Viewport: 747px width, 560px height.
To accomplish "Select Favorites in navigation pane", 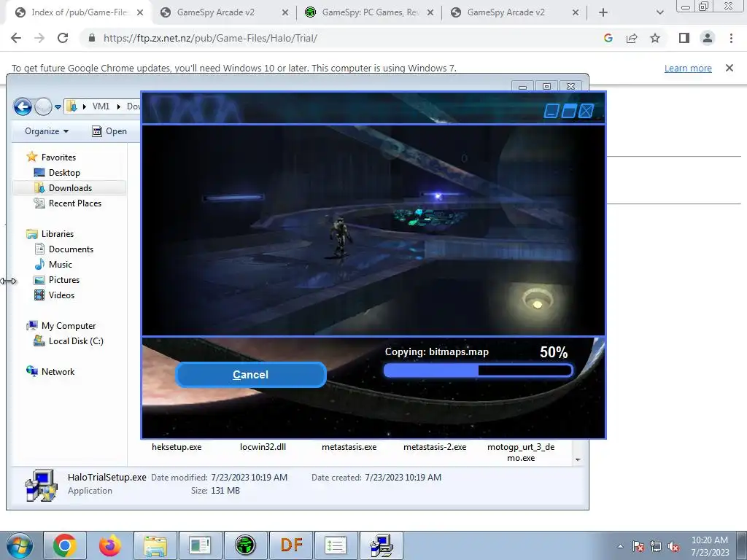I will [x=58, y=157].
